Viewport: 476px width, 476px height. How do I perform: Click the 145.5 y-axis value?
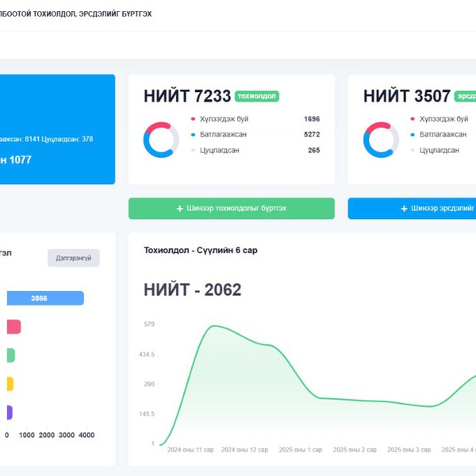147,414
